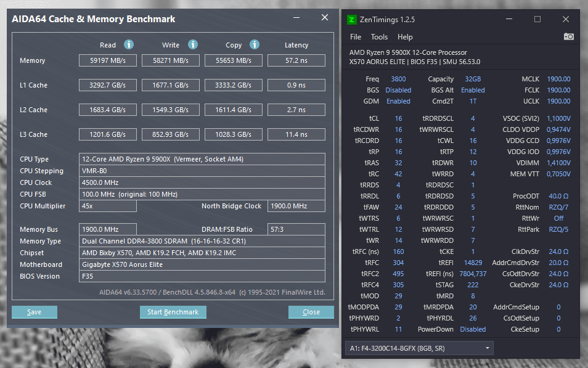Image resolution: width=588 pixels, height=368 pixels.
Task: Click Motherboard Gigabyte X570 Aorus Elite field
Action: [x=202, y=264]
